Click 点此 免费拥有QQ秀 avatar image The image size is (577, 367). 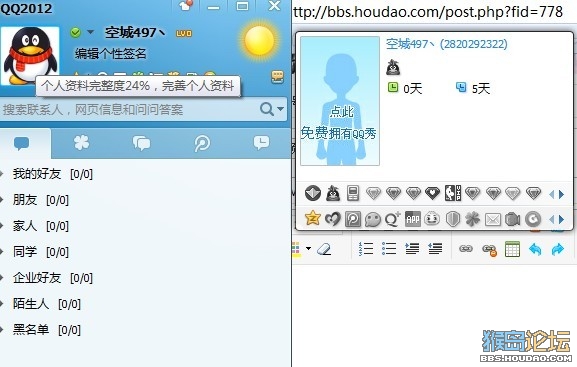[x=340, y=101]
